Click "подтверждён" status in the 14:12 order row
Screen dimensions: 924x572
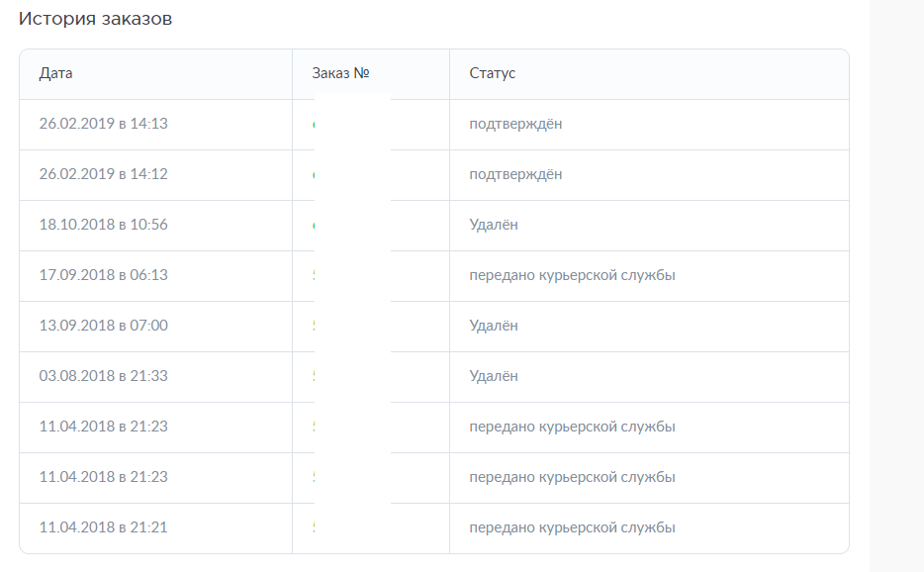point(515,174)
